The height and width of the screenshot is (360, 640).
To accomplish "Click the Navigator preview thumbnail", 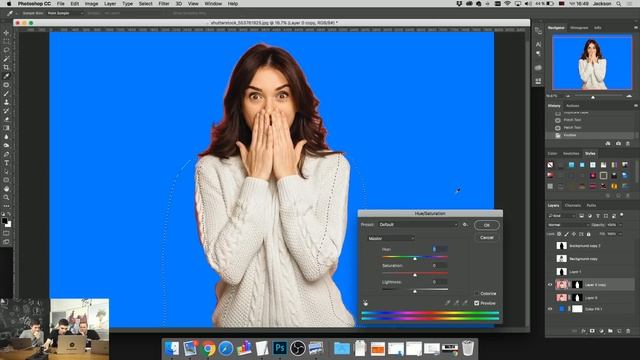I will [x=592, y=62].
